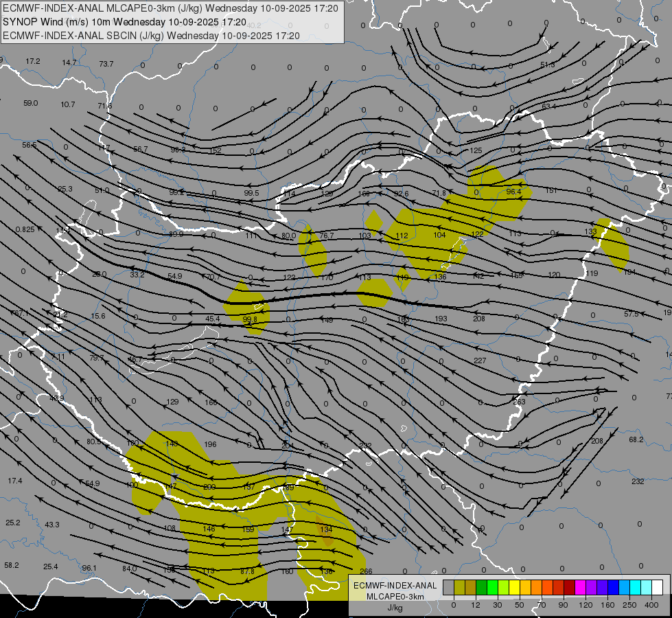The width and height of the screenshot is (672, 618).
Task: Click the 12 tick label on the scale
Action: (475, 605)
